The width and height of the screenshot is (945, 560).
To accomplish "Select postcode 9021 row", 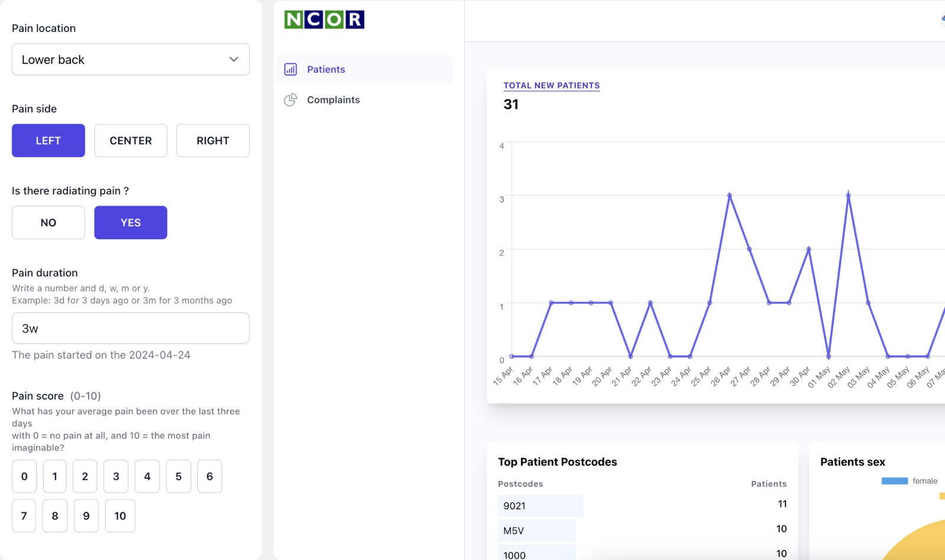I will coord(540,506).
